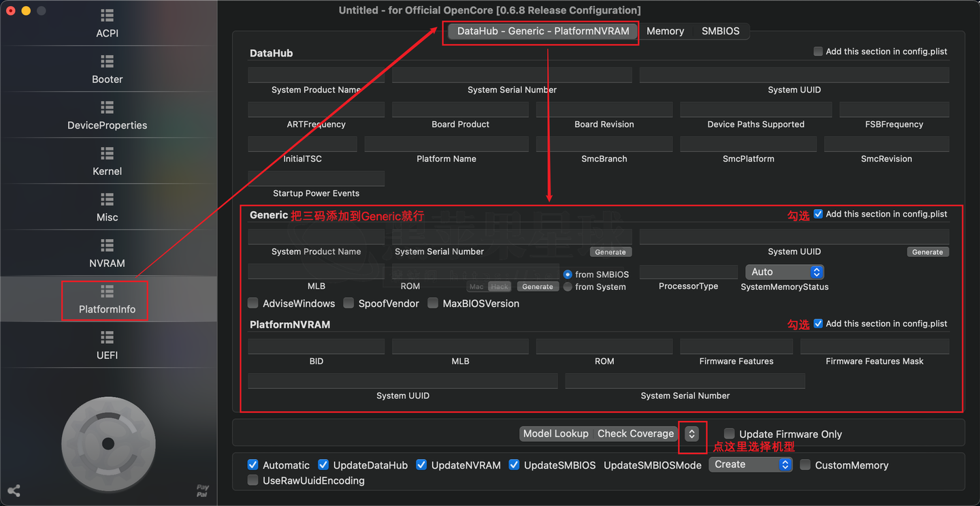This screenshot has height=506, width=980.
Task: Click the SmcPlatform field
Action: (x=749, y=144)
